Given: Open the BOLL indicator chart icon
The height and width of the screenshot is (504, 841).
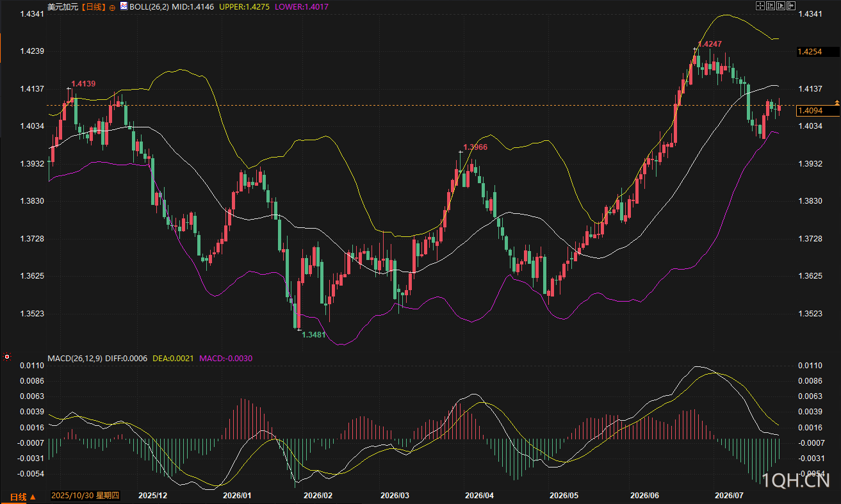Looking at the screenshot, I should click(124, 6).
